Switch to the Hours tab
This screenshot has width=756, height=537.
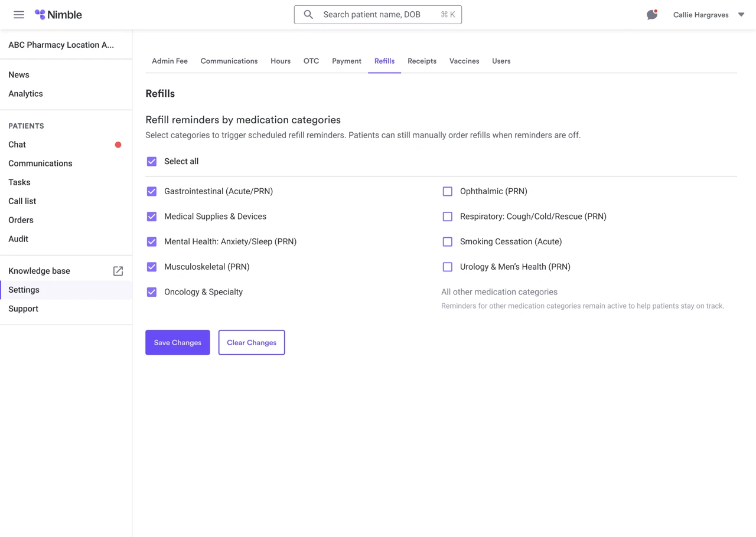point(281,61)
